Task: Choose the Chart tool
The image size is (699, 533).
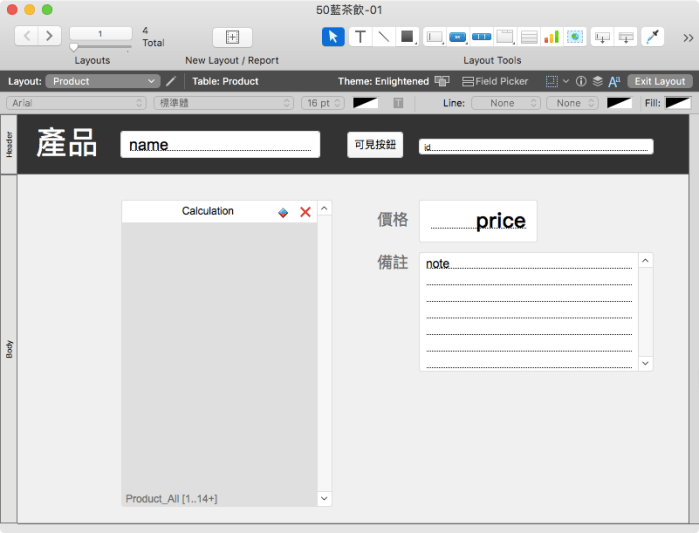Action: [x=551, y=37]
